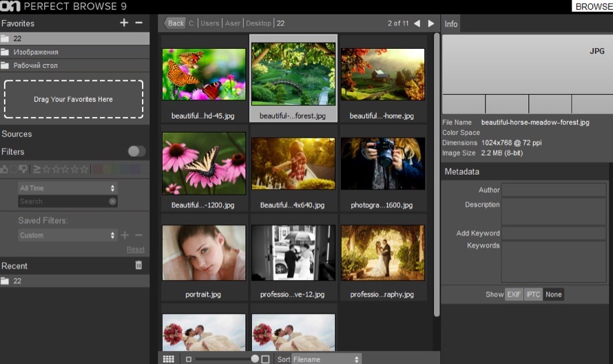Select the EXIF metadata display option
The image size is (613, 364).
514,295
